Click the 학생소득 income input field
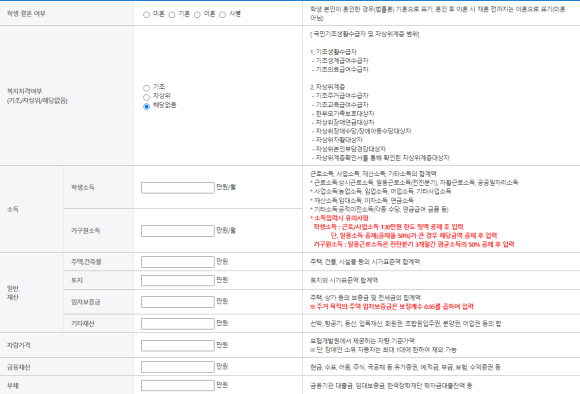Image resolution: width=580 pixels, height=394 pixels. (x=178, y=188)
